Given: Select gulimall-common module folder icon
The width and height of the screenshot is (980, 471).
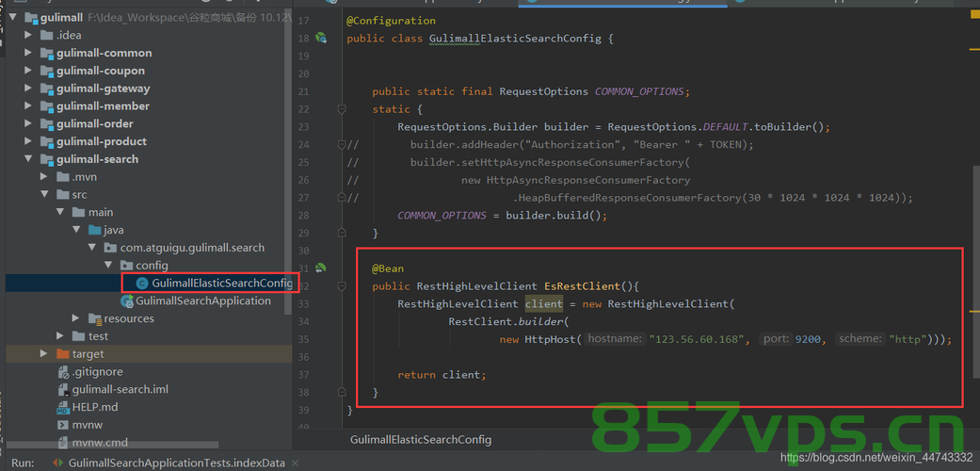Looking at the screenshot, I should [47, 53].
